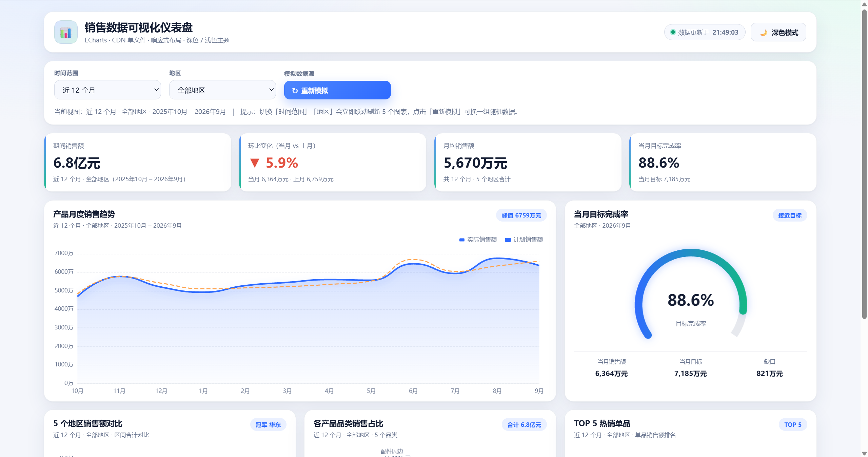Click the 产品月度销售趋势 chart title
The height and width of the screenshot is (457, 868).
[x=84, y=214]
